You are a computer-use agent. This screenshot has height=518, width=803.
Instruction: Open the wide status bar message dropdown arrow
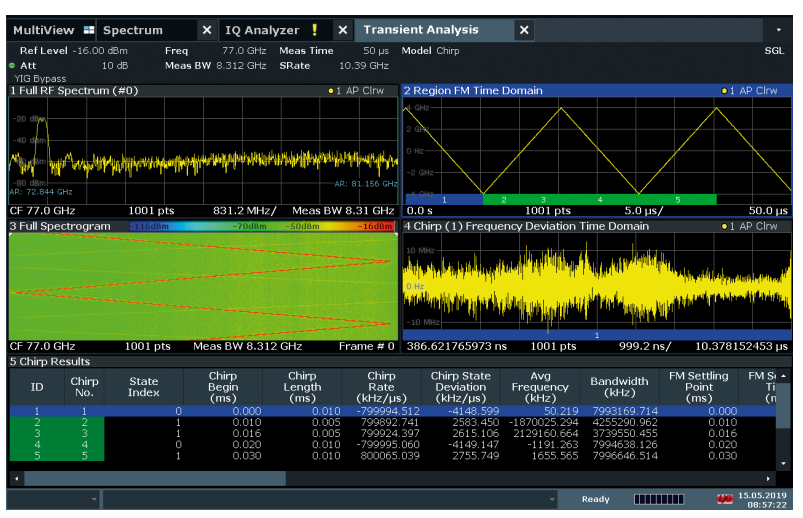(x=552, y=499)
